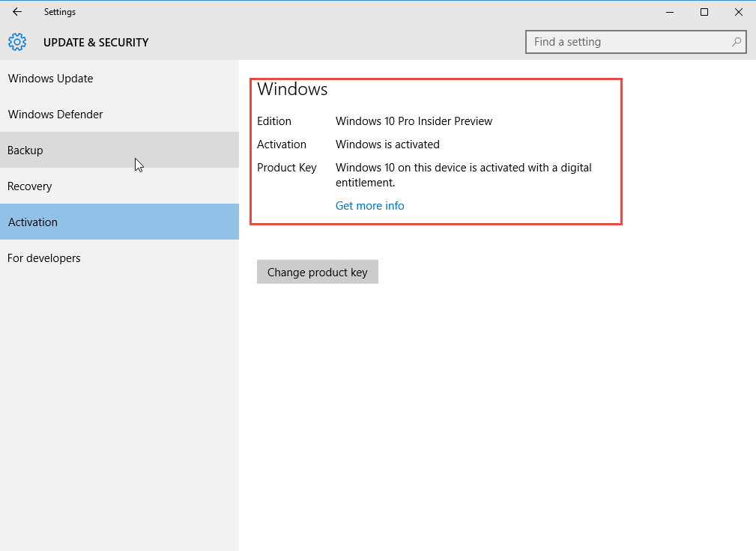Click the Change product key button
Screen dimensions: 756x551
click(x=317, y=272)
